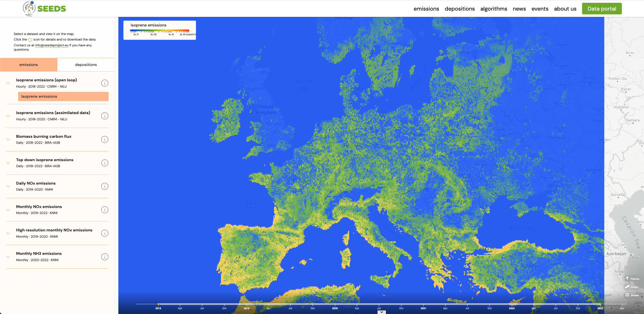Image resolution: width=644 pixels, height=314 pixels.
Task: Click 'Monthly · 2020–2022 · KNMI' subtitle
Action: click(x=37, y=260)
